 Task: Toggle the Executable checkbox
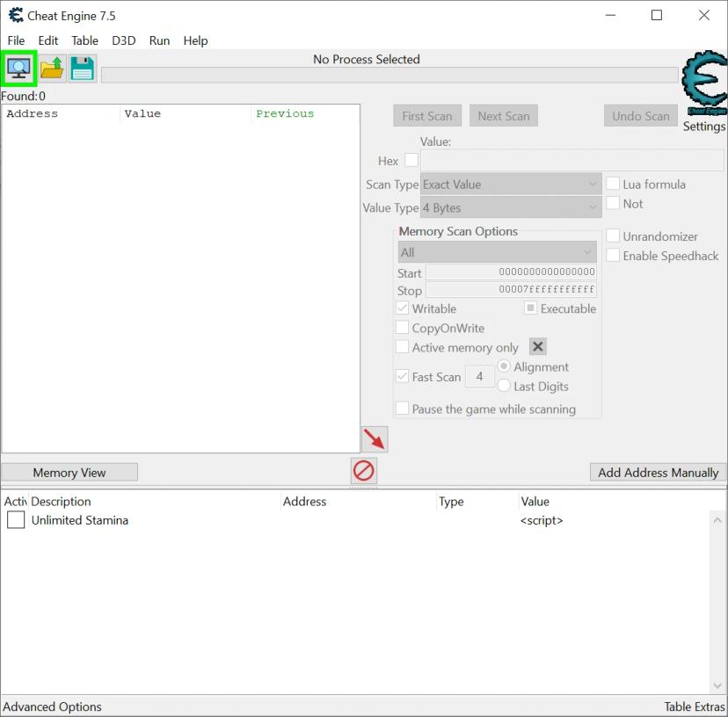(x=530, y=308)
